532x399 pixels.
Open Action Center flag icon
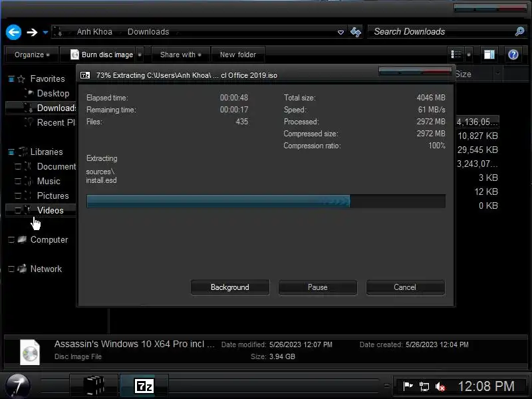click(x=408, y=386)
